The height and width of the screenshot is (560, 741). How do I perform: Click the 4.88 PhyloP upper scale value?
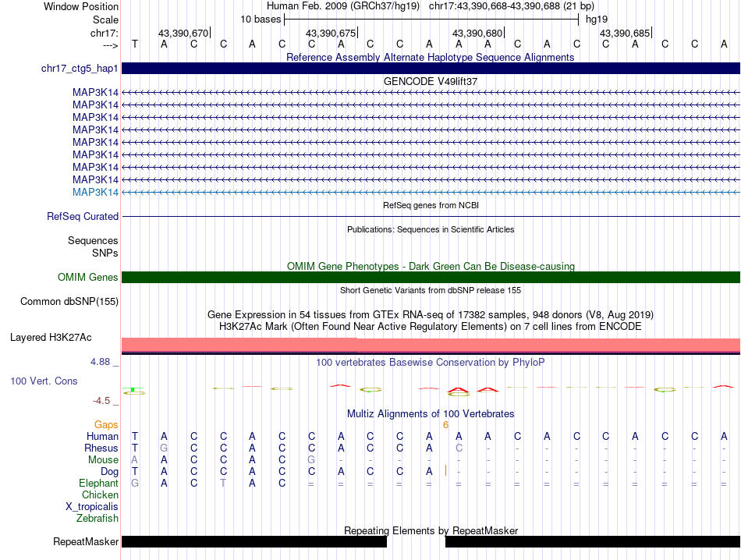[100, 362]
